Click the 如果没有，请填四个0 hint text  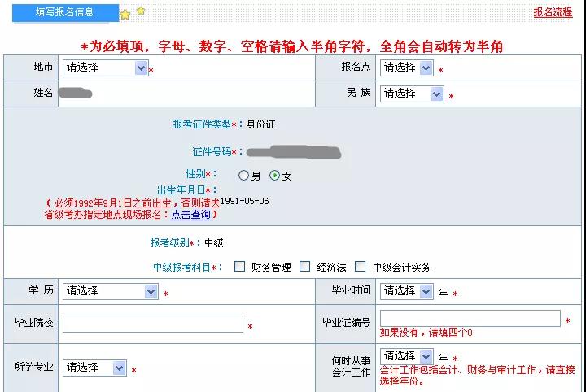pyautogui.click(x=426, y=333)
